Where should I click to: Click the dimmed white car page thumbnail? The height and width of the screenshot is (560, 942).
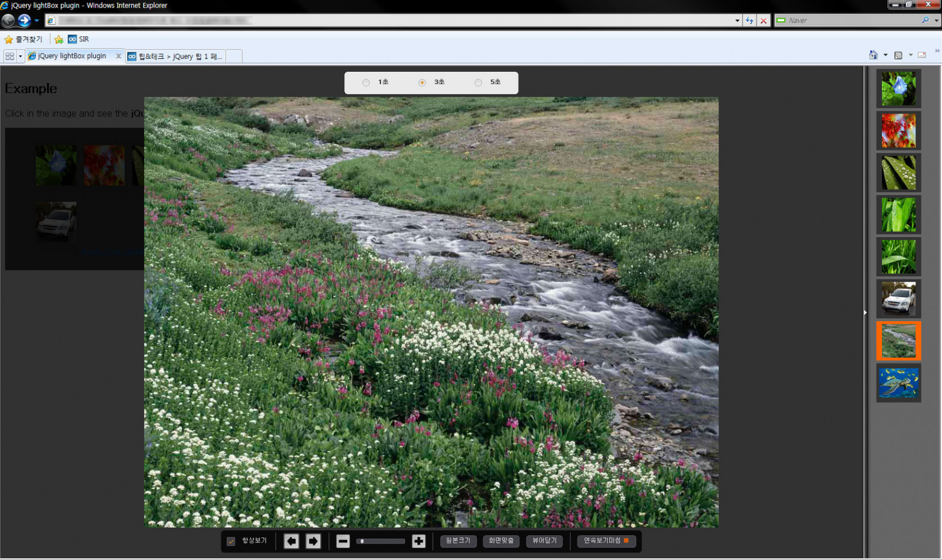[x=56, y=222]
